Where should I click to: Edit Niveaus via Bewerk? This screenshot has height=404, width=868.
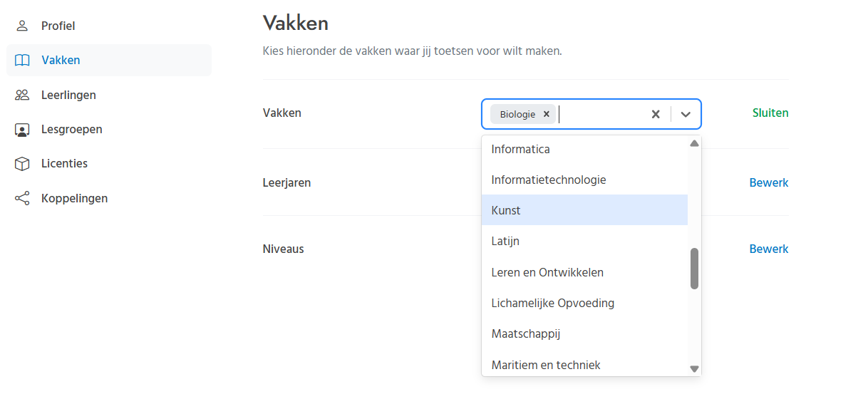pos(768,249)
